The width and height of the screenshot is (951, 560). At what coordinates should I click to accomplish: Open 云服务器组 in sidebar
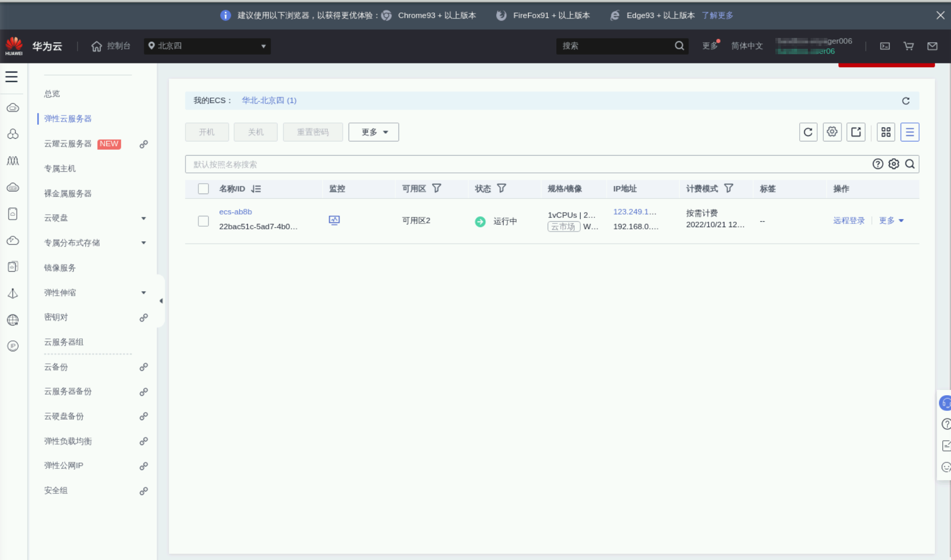coord(64,342)
